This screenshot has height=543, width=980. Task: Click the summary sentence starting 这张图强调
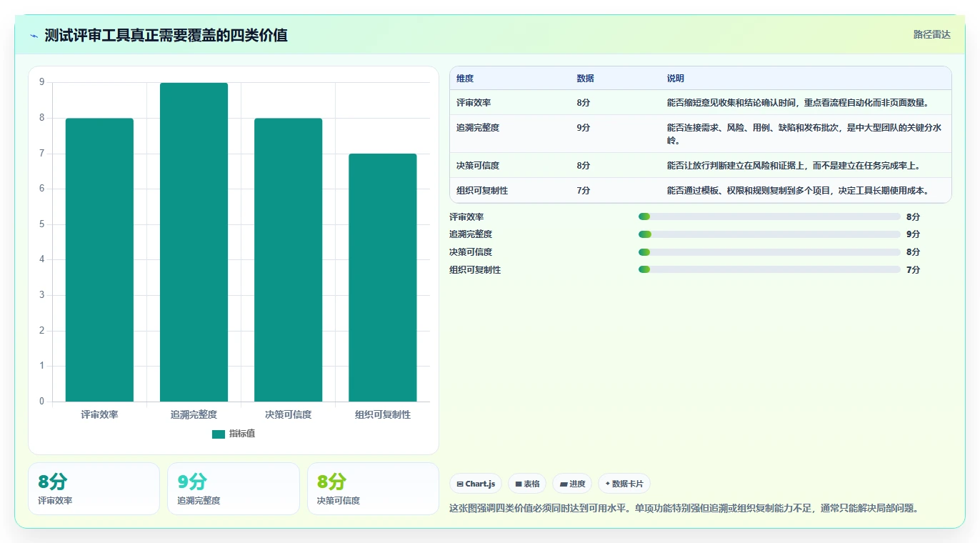684,509
